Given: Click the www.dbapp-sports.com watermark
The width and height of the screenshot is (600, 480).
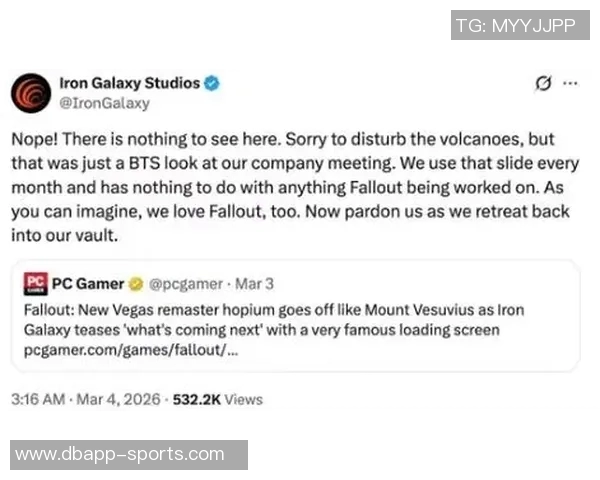Looking at the screenshot, I should tap(120, 454).
